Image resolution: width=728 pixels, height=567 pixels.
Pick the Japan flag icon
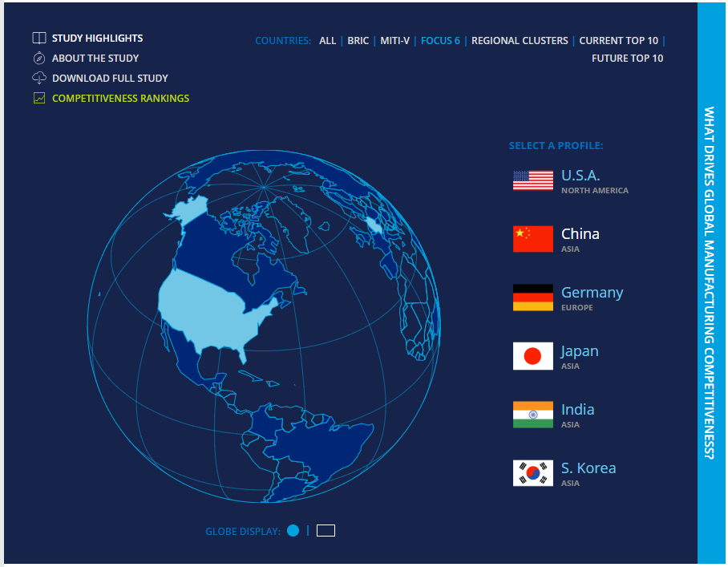click(x=533, y=356)
